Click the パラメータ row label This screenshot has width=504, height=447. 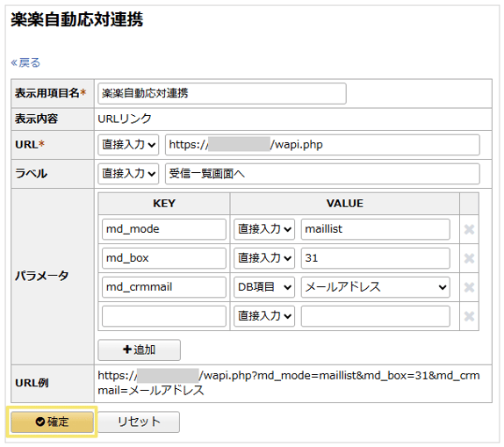[42, 276]
